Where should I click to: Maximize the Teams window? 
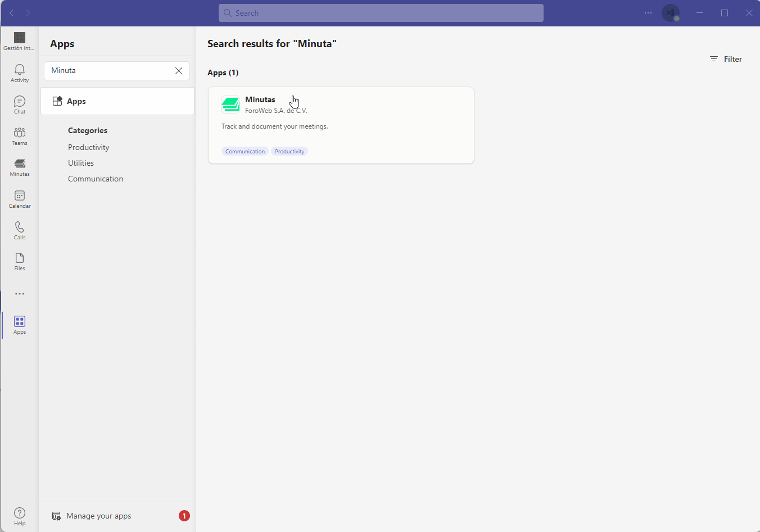[725, 13]
